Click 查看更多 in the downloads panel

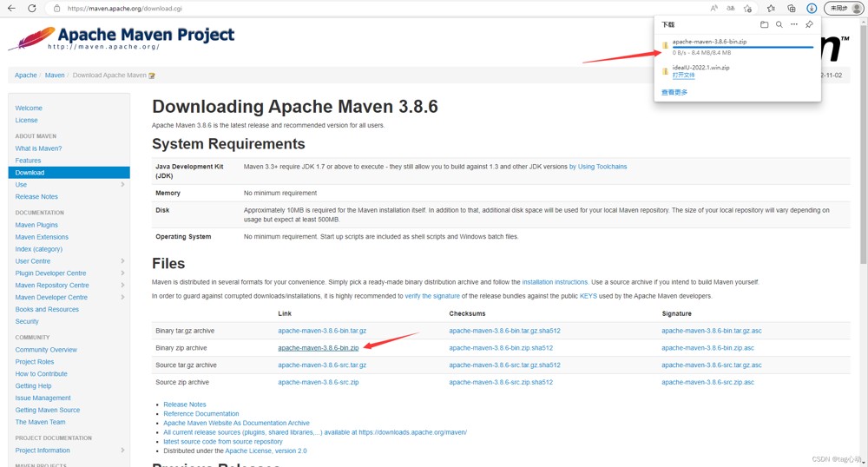674,92
